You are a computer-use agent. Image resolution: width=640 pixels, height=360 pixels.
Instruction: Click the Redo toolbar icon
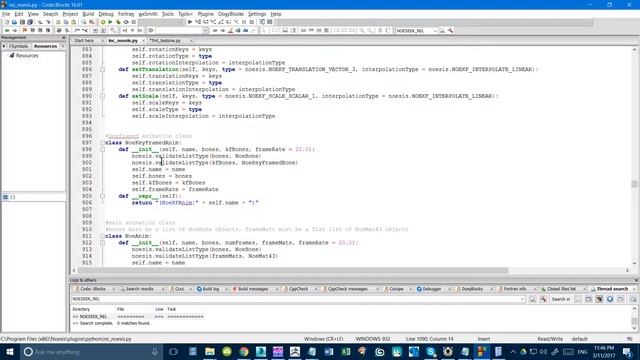48,22
